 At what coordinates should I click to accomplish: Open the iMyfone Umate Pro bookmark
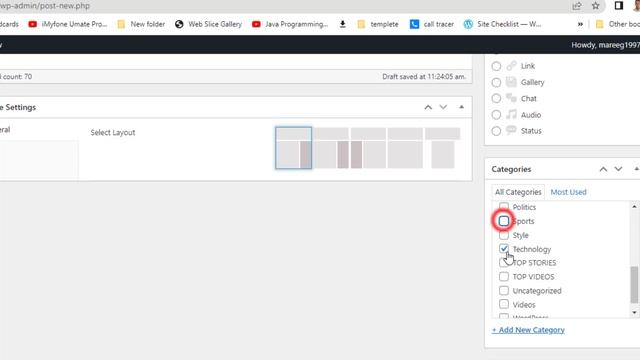[68, 24]
